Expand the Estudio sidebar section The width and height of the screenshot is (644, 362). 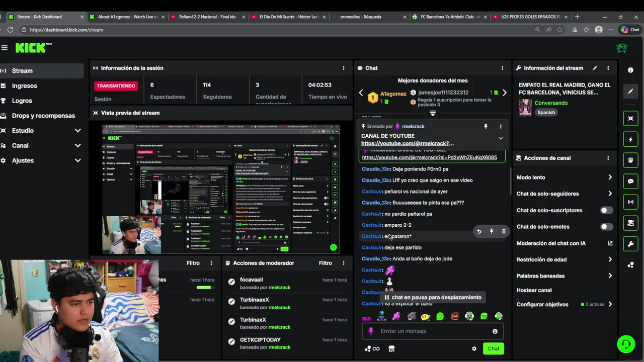click(x=77, y=131)
